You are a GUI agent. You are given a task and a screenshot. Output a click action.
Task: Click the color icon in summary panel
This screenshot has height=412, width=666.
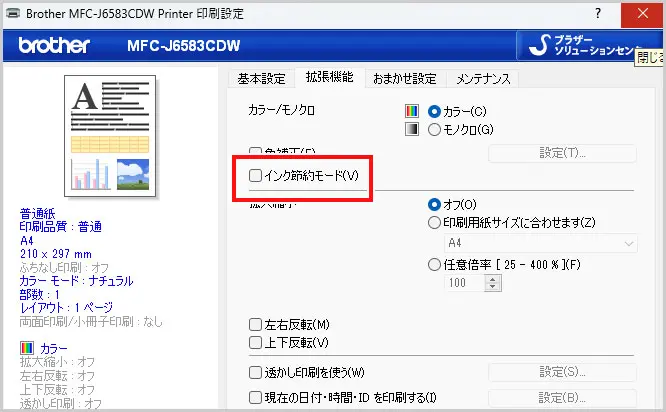click(27, 348)
